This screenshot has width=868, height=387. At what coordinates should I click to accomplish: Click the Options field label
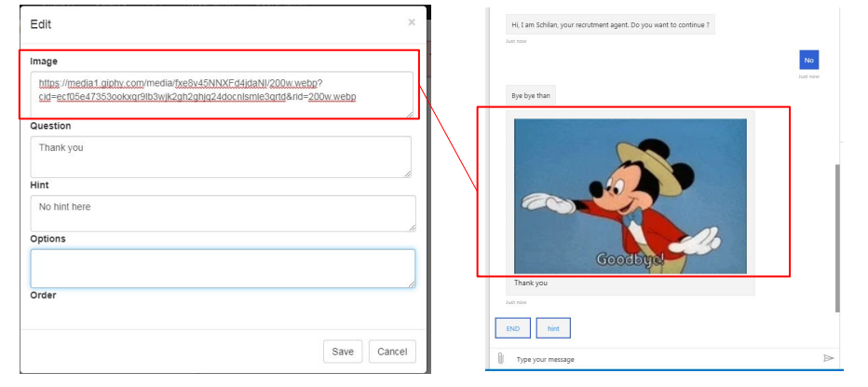[x=47, y=239]
